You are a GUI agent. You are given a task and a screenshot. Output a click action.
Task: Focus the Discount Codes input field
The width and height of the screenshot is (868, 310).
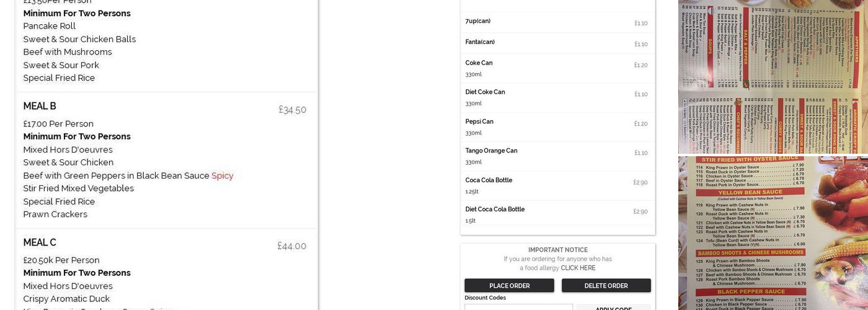coord(518,308)
